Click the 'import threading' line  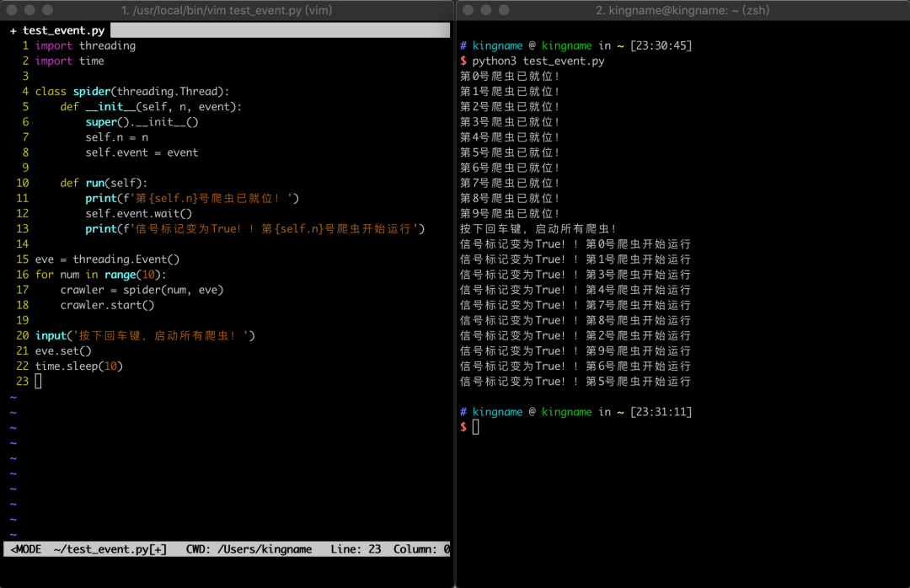85,45
